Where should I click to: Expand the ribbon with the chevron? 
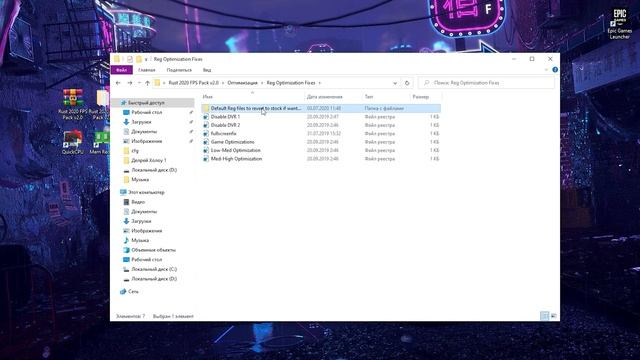point(546,70)
